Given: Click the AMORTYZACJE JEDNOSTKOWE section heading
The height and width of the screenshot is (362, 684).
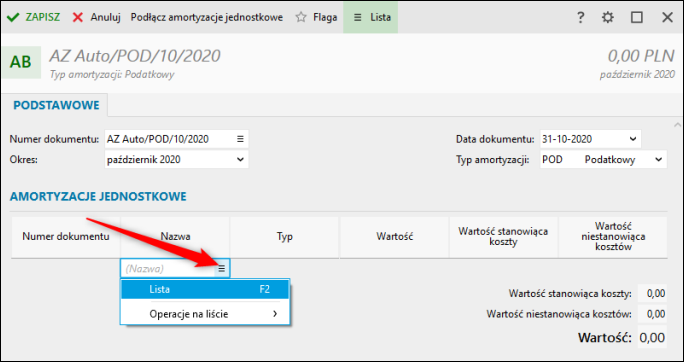Looking at the screenshot, I should point(98,196).
